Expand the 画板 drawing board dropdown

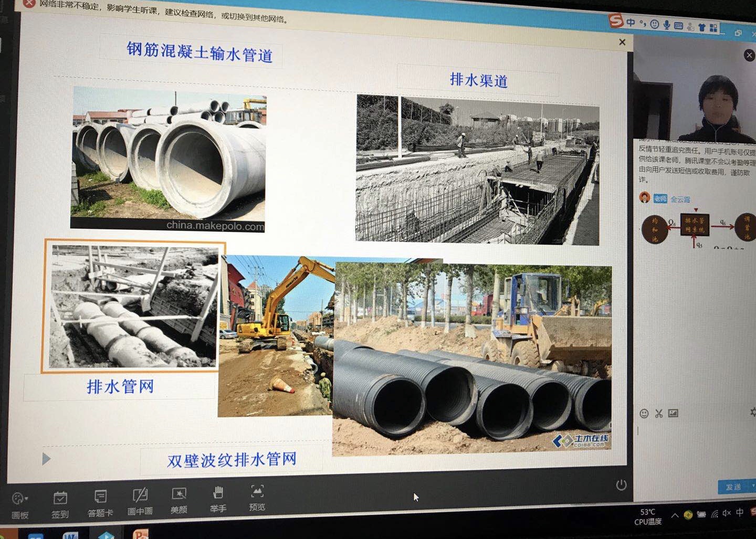coord(20,499)
